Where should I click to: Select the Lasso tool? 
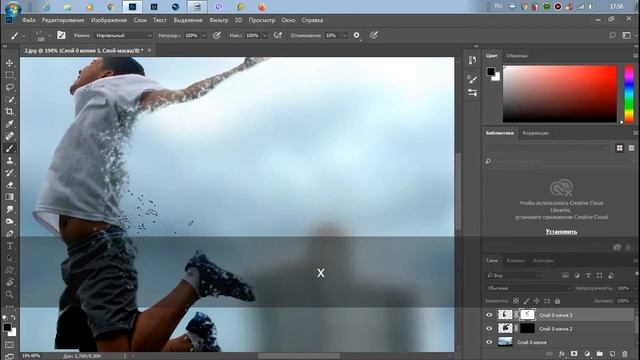tap(9, 87)
